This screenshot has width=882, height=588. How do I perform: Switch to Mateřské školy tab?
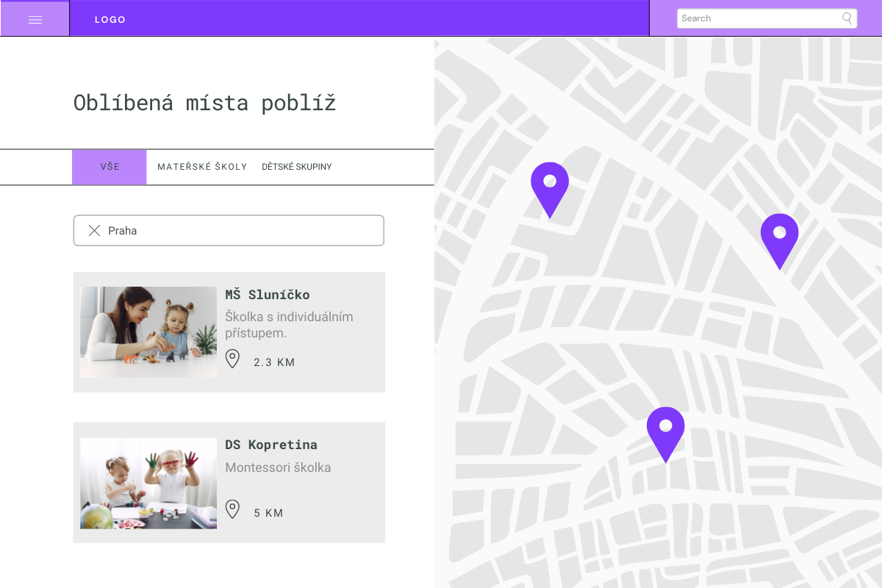pyautogui.click(x=202, y=167)
